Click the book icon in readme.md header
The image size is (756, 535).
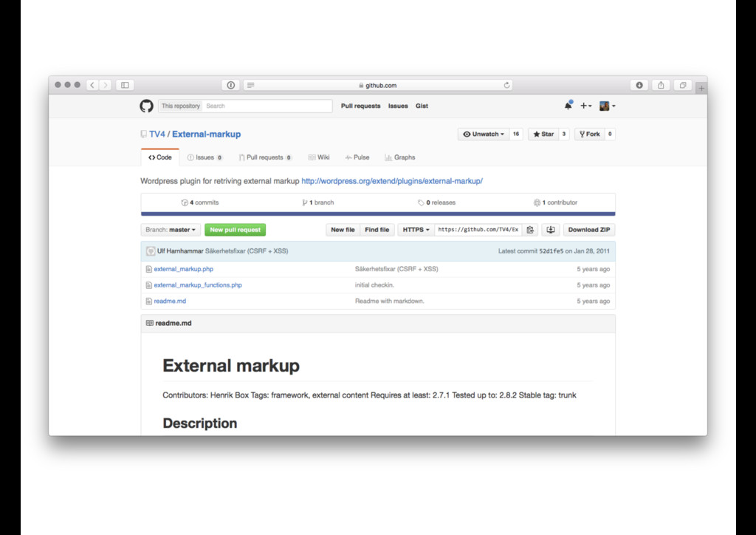click(x=149, y=323)
